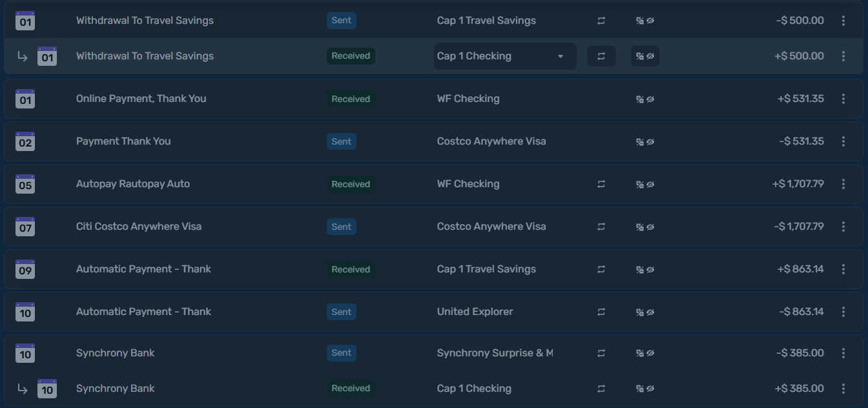Open the Cap 1 Checking account dropdown
This screenshot has width=868, height=408.
tap(505, 56)
